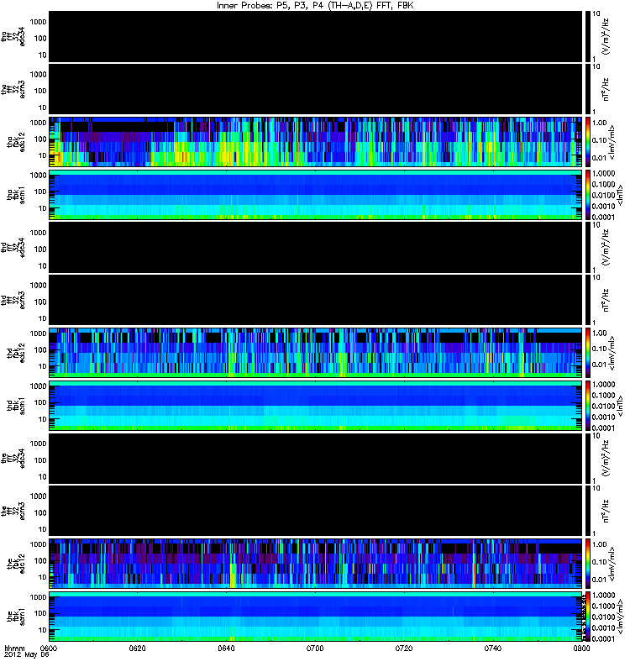The width and height of the screenshot is (630, 672).
Task: Click the 0600 time axis label
Action: point(48,648)
